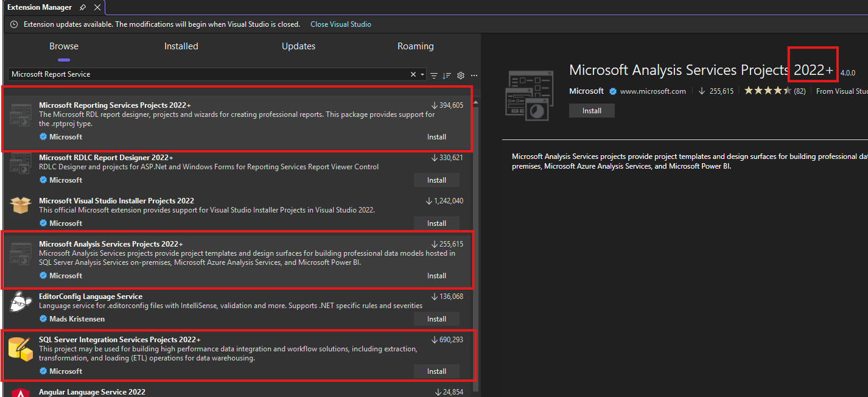
Task: Clear the search text with the X
Action: click(413, 74)
